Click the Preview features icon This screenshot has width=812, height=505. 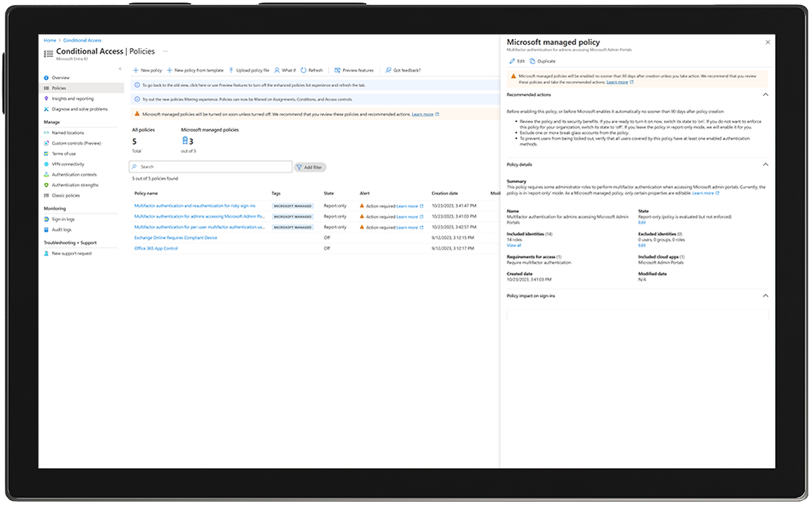(x=337, y=71)
